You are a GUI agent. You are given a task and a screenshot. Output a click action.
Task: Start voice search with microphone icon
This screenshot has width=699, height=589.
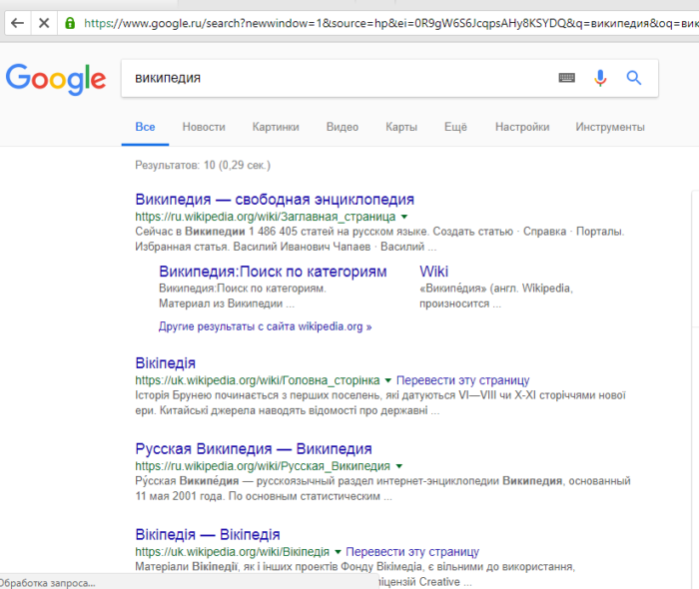600,78
